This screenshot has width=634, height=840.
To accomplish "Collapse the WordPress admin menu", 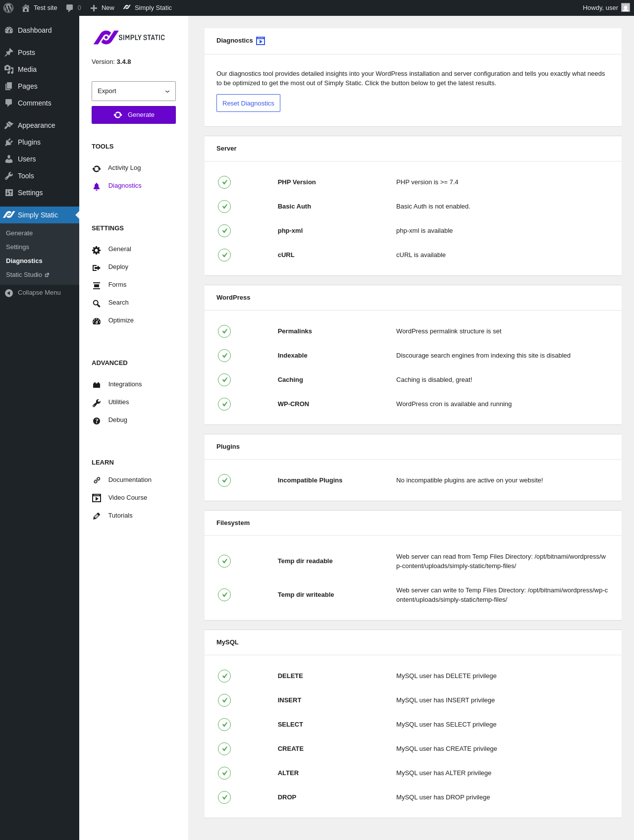I will click(33, 293).
